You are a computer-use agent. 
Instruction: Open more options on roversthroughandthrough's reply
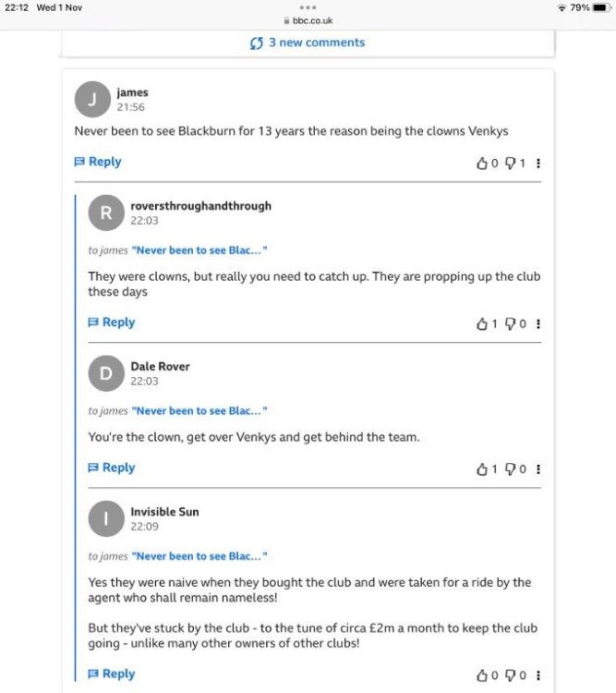538,324
